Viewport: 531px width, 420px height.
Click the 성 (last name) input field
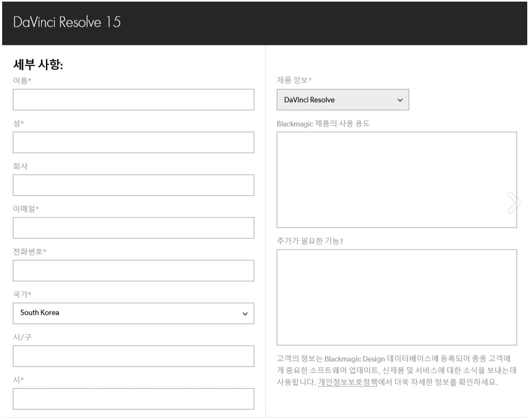click(134, 142)
